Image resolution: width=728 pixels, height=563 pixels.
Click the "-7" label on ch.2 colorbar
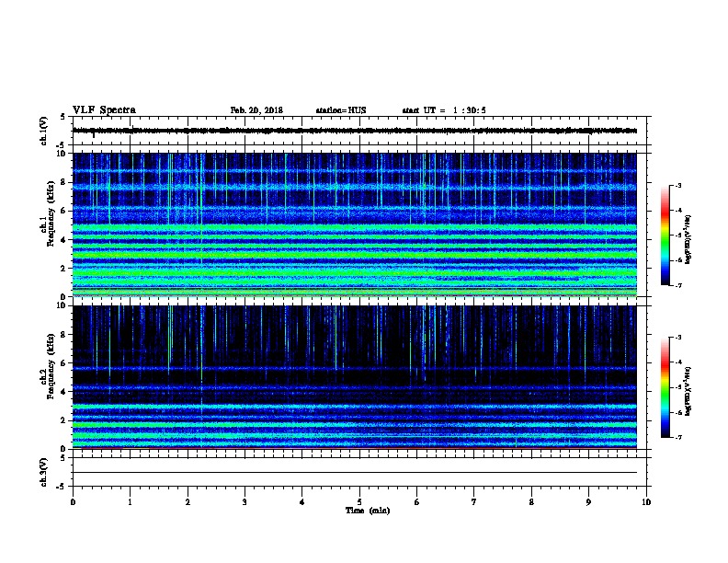pyautogui.click(x=677, y=437)
